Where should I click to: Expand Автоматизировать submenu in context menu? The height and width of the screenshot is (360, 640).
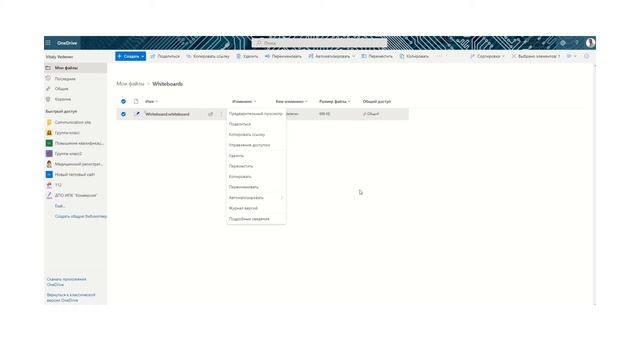[x=256, y=198]
